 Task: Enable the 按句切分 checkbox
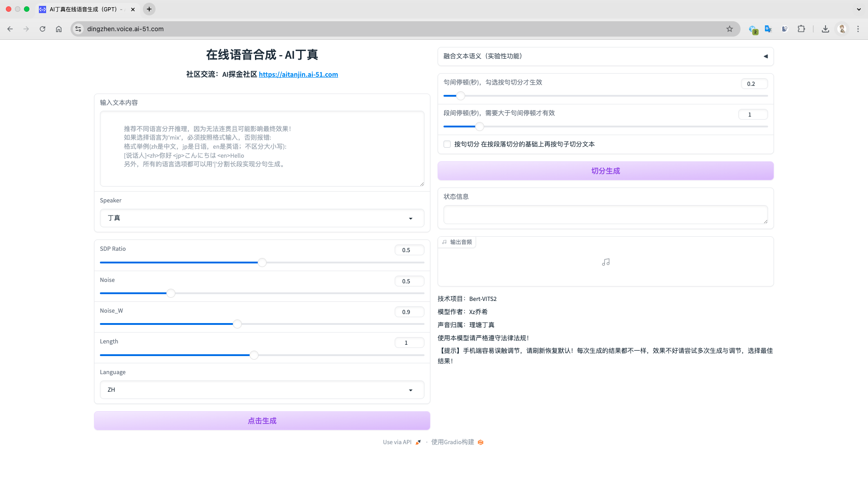[447, 144]
